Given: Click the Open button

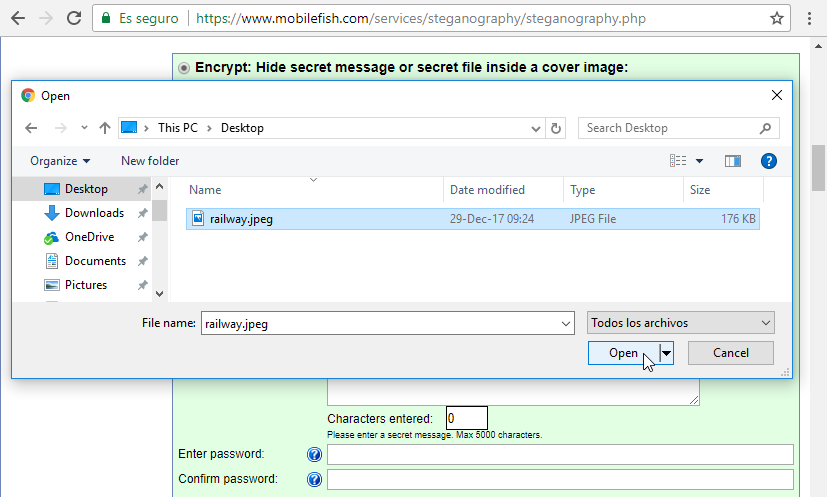Looking at the screenshot, I should pyautogui.click(x=623, y=353).
